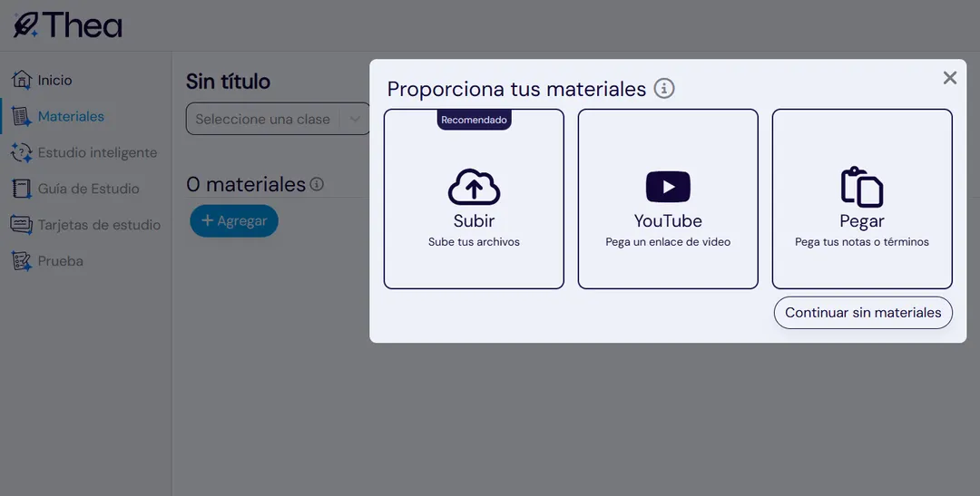The width and height of the screenshot is (980, 496).
Task: Click the Tarjetas de estudio cards icon
Action: click(21, 225)
